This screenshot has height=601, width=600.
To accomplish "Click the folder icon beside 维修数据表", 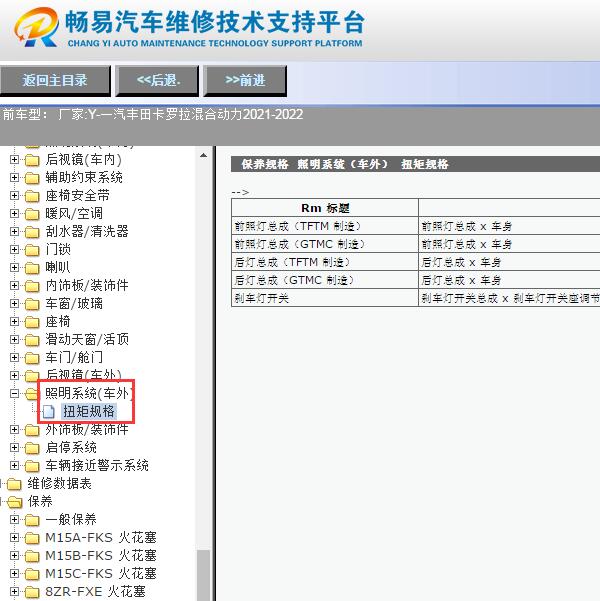I will (x=15, y=484).
